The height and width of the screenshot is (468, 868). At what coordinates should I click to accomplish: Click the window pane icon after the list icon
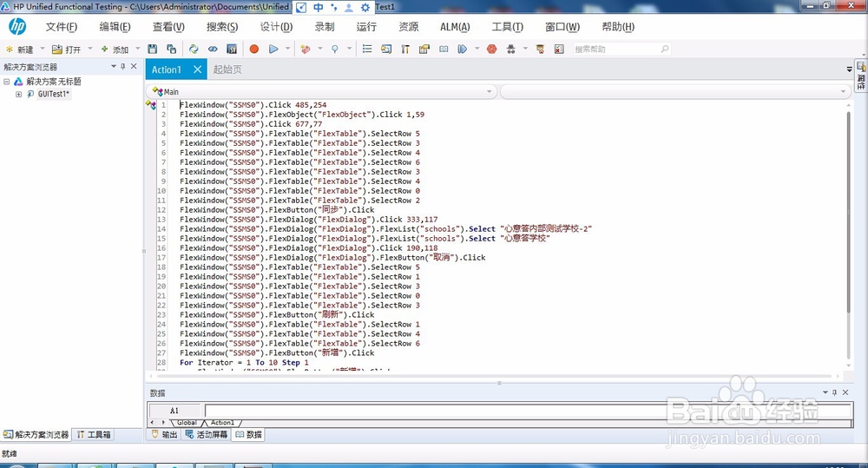pyautogui.click(x=386, y=49)
